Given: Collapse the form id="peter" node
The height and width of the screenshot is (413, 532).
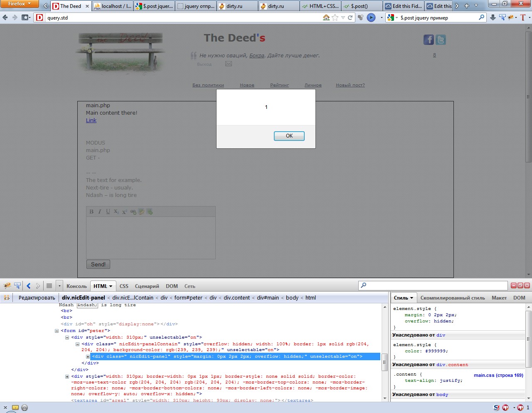Looking at the screenshot, I should [x=57, y=331].
